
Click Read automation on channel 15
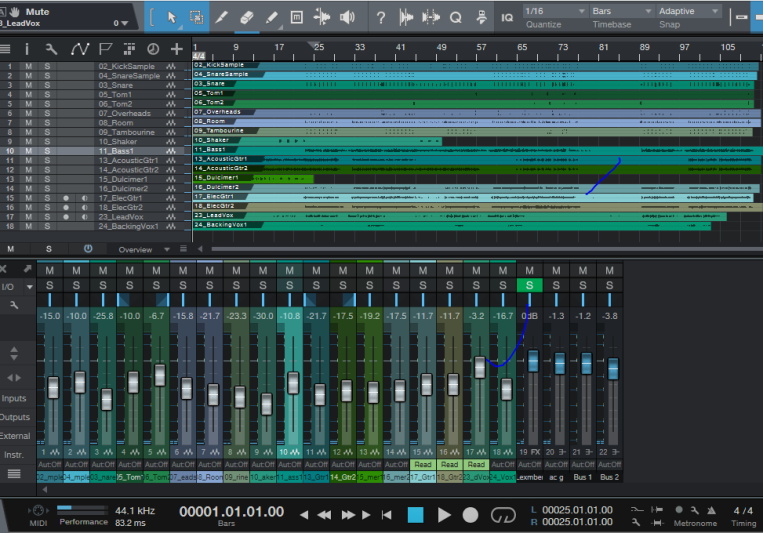click(x=423, y=464)
